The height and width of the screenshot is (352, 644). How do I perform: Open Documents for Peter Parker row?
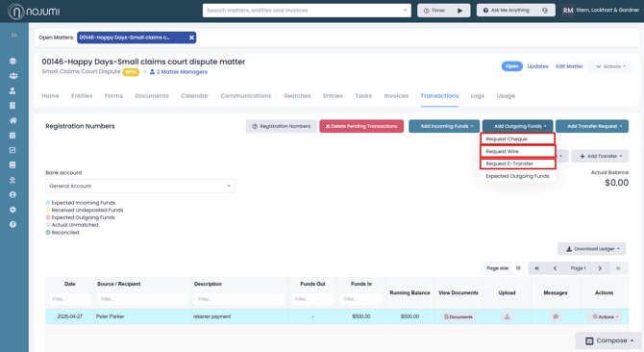[x=458, y=316]
